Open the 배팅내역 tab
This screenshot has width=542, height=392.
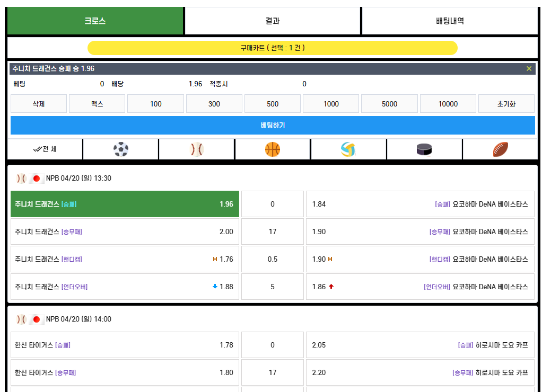[450, 21]
